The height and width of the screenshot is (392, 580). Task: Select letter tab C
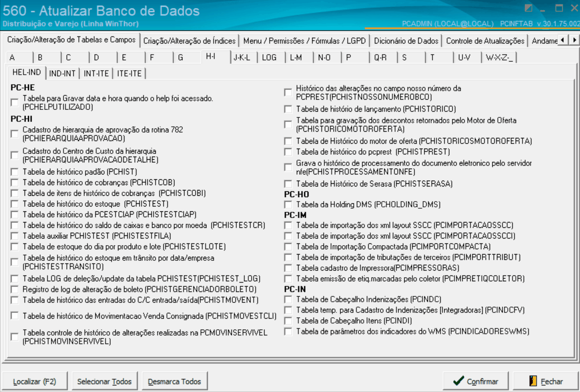click(x=75, y=57)
